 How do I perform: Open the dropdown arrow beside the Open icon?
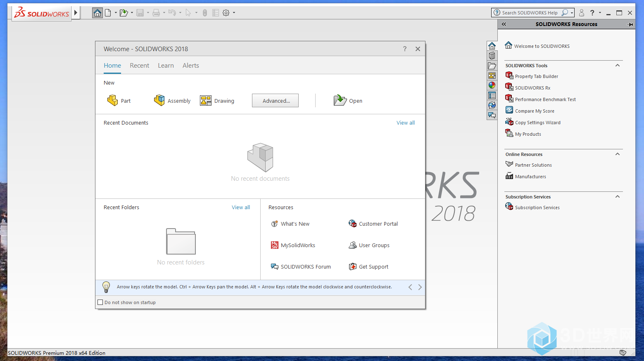point(132,13)
